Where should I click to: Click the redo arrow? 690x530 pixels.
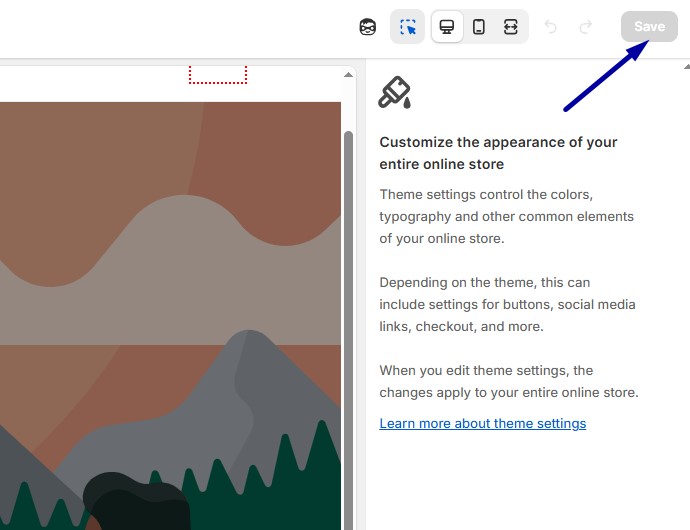[x=586, y=27]
